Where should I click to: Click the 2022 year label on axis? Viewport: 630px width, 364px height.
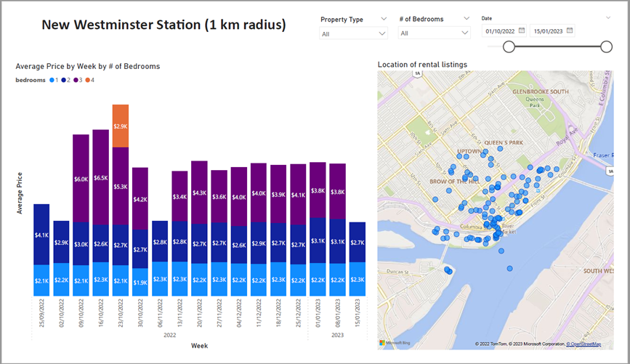tap(169, 335)
